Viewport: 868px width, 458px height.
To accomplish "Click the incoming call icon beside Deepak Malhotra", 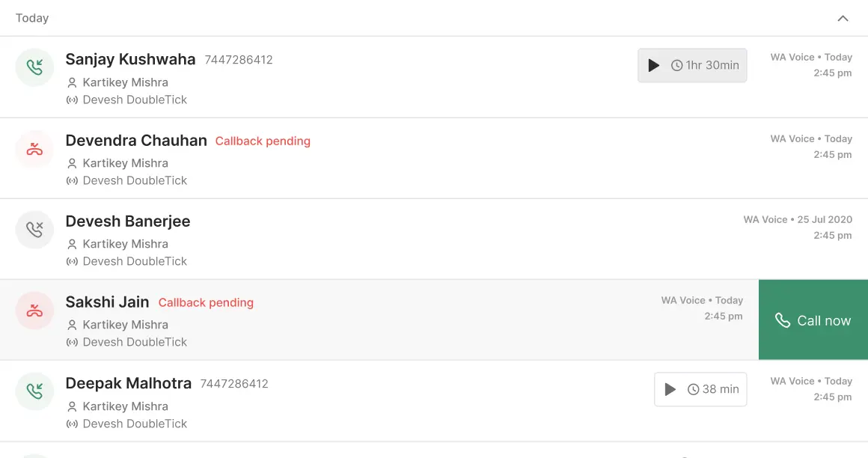I will tap(34, 391).
